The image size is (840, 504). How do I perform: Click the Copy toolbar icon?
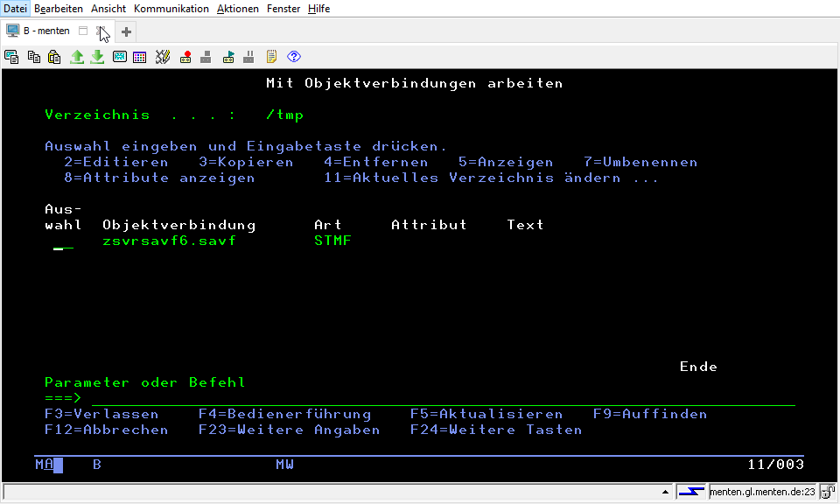pyautogui.click(x=34, y=57)
